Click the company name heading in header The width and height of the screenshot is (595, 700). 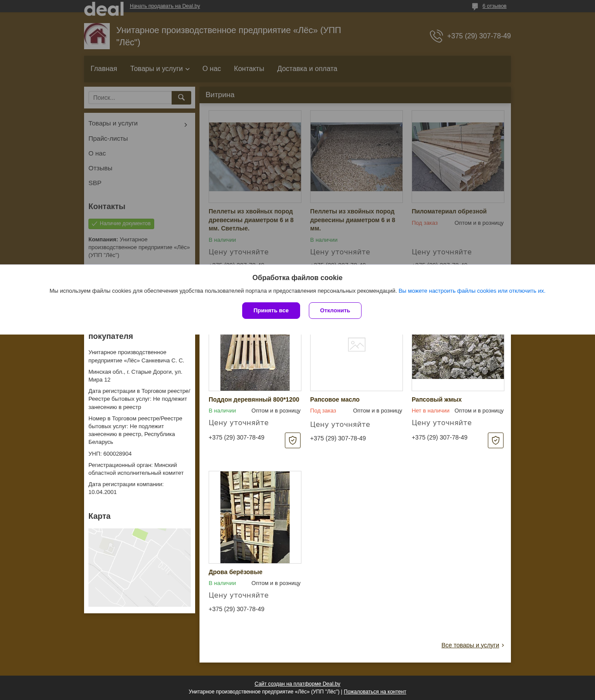(229, 36)
